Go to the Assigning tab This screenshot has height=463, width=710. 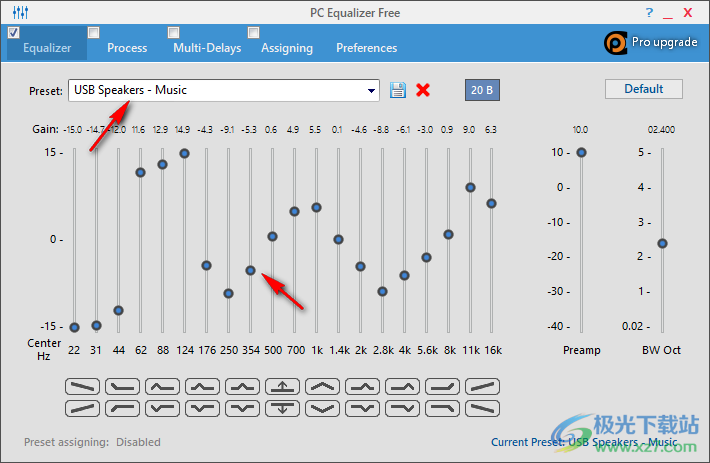[287, 48]
